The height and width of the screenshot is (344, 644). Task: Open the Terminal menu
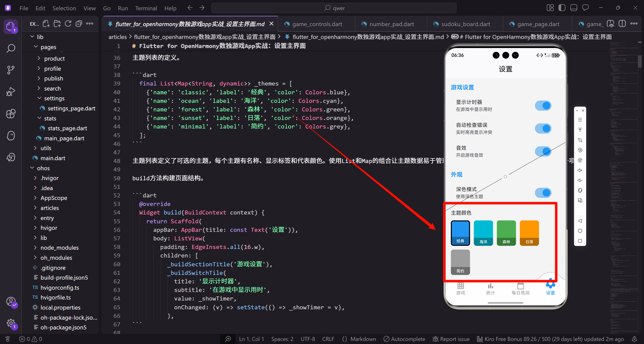(146, 8)
